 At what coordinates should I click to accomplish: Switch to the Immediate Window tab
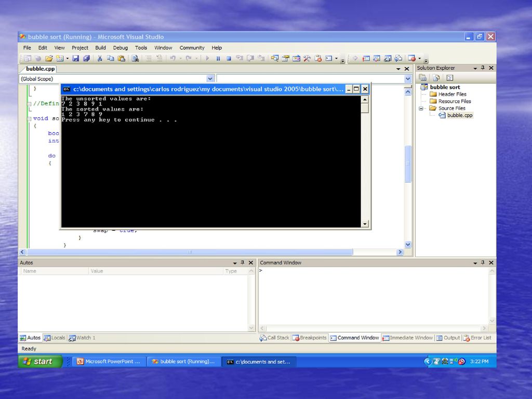(407, 338)
